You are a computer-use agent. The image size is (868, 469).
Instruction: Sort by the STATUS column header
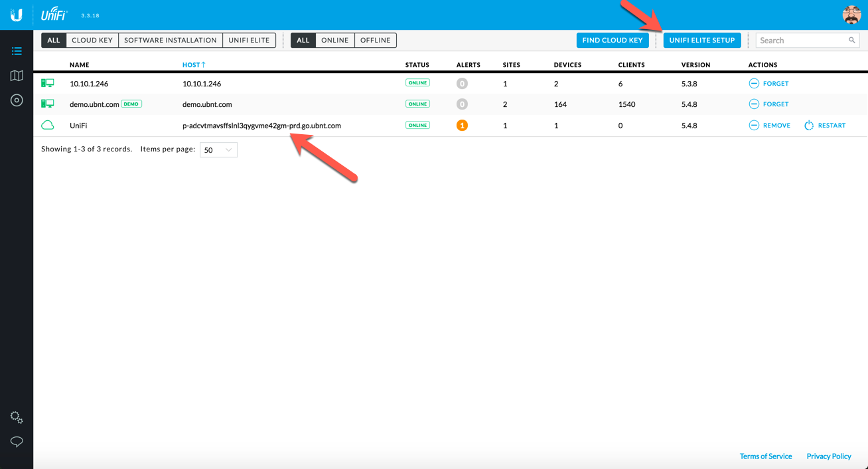417,65
